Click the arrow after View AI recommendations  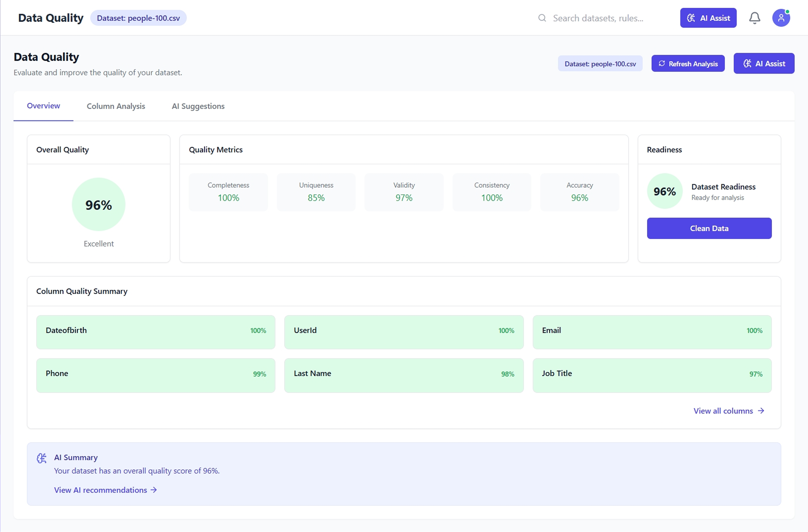154,490
